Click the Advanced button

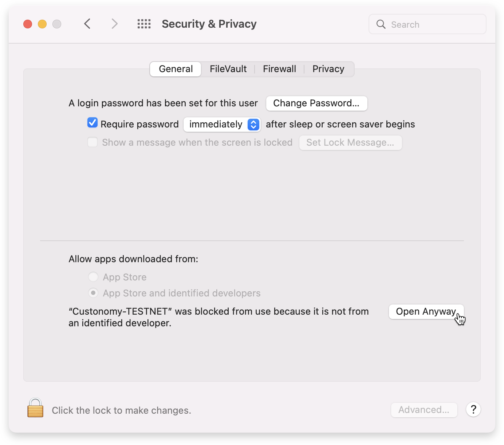point(424,410)
